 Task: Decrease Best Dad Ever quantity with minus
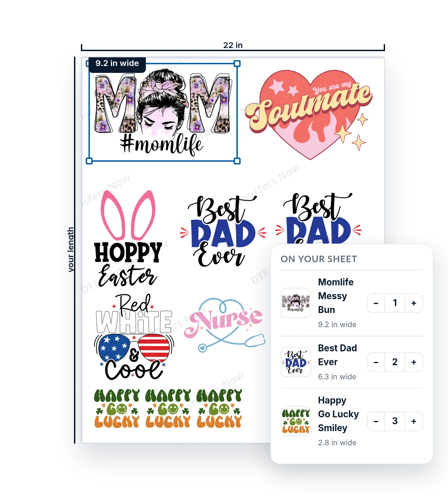tap(376, 362)
